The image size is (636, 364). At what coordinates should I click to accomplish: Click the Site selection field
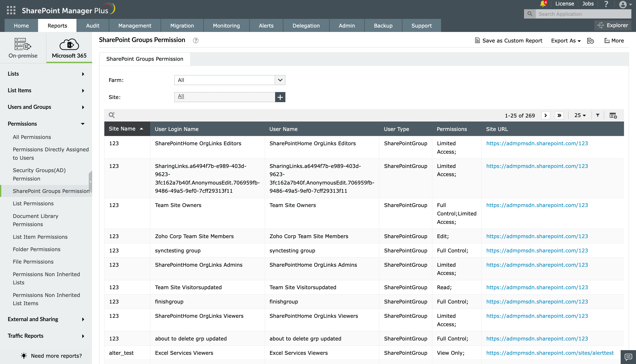click(x=225, y=97)
